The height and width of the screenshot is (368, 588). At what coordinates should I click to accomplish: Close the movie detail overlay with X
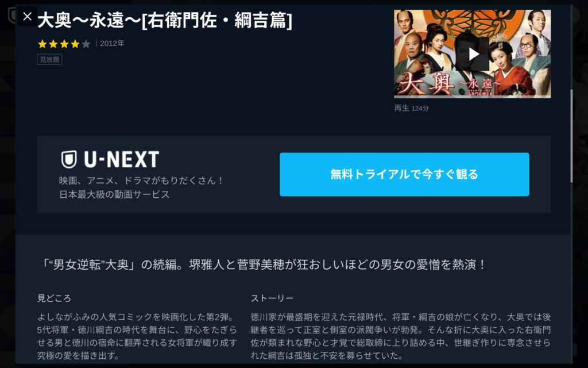[27, 17]
